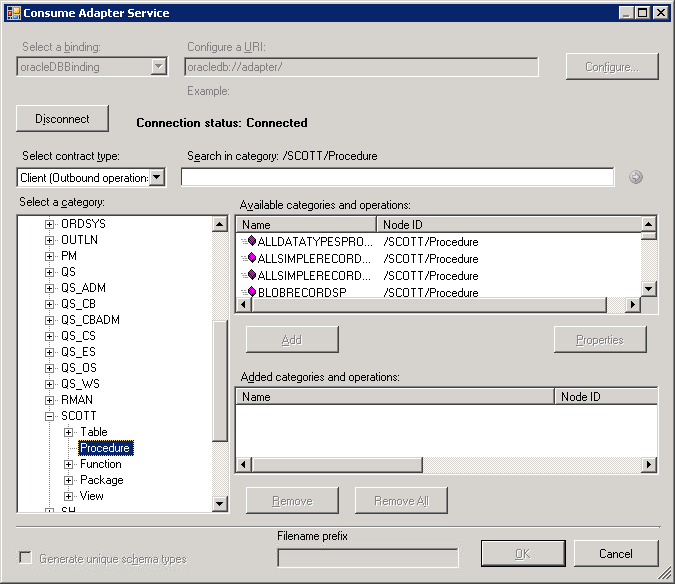
Task: Open the Select contract type dropdown
Action: (x=158, y=177)
